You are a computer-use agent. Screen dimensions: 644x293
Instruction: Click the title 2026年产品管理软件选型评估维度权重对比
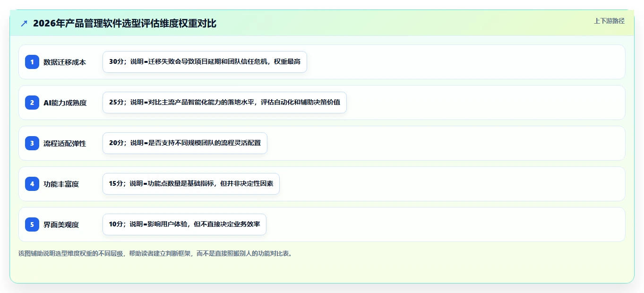[125, 23]
